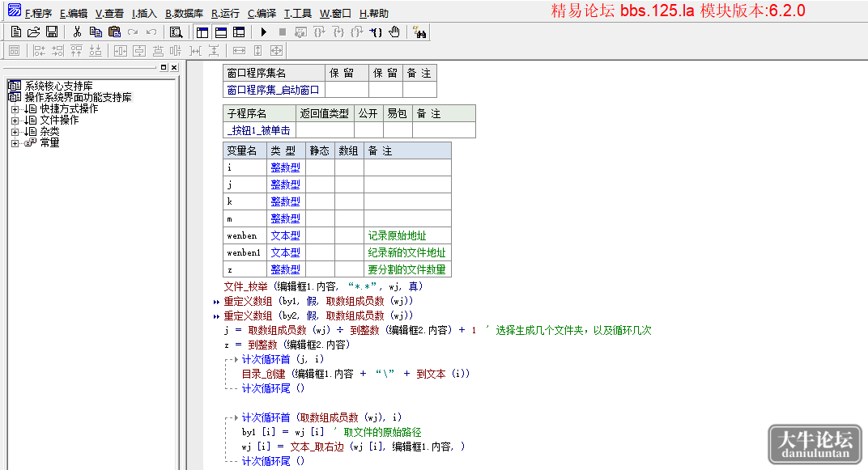Click 整数型 type for variable i
The height and width of the screenshot is (470, 868).
(285, 167)
